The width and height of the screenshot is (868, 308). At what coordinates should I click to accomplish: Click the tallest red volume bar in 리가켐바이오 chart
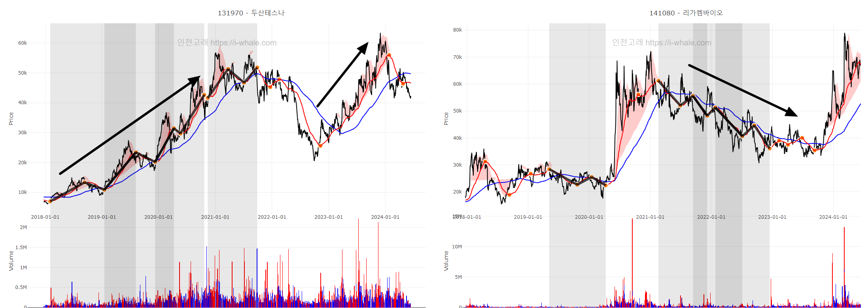[632, 263]
